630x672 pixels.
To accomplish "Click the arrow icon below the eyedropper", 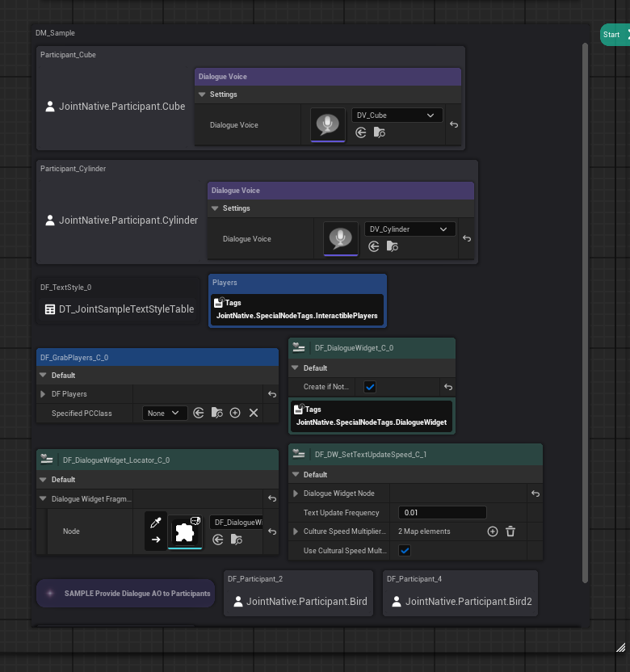I will pyautogui.click(x=156, y=540).
